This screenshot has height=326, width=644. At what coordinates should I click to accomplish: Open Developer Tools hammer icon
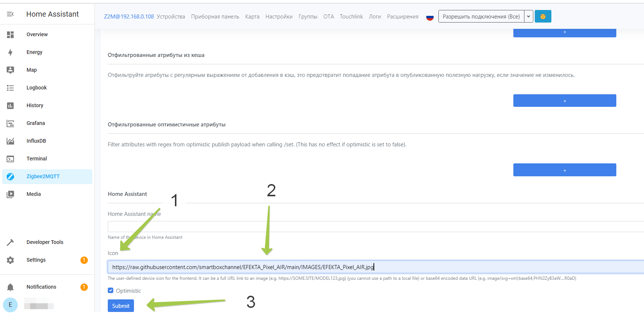[10, 242]
